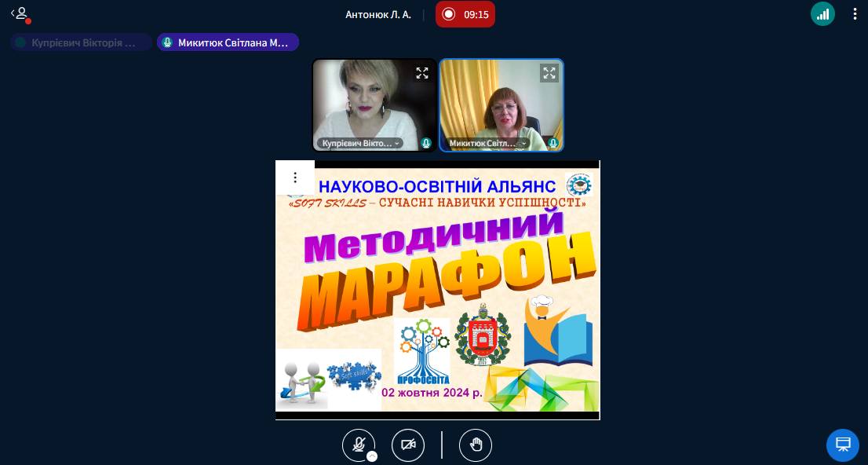868x465 pixels.
Task: Click microphone icon on Микитюк video tile
Action: click(x=553, y=144)
